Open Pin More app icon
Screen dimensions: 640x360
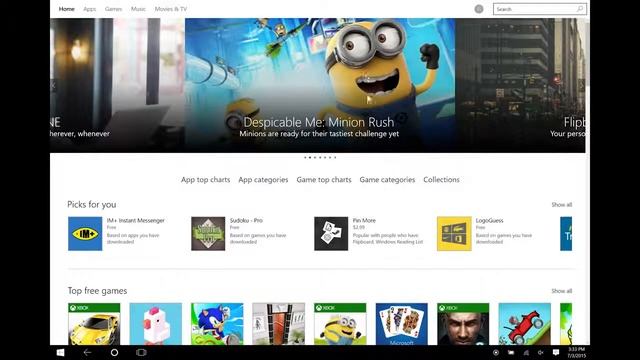[331, 233]
